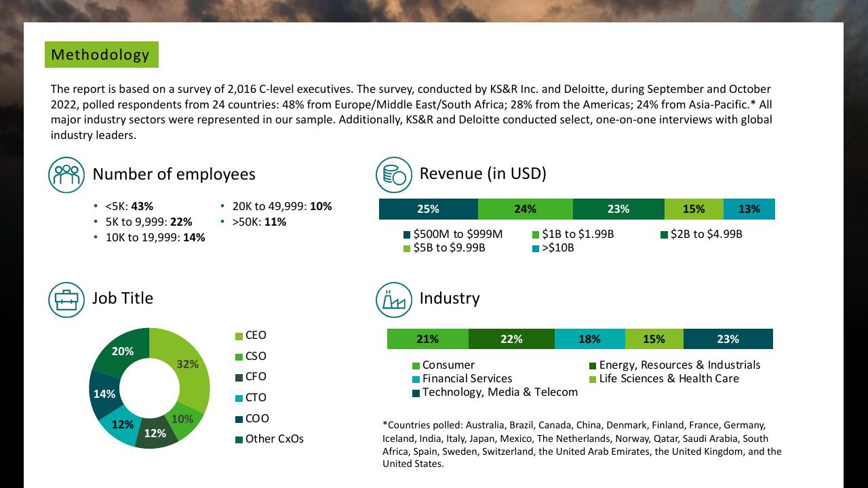The image size is (868, 488).
Task: Click the survey description paragraph
Action: tap(412, 112)
